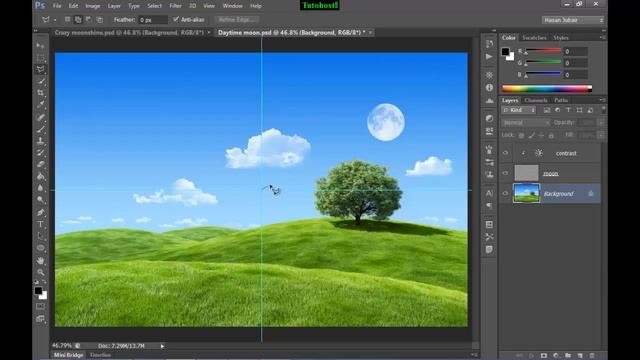Select the Pen tool
Image resolution: width=640 pixels, height=360 pixels.
[40, 213]
